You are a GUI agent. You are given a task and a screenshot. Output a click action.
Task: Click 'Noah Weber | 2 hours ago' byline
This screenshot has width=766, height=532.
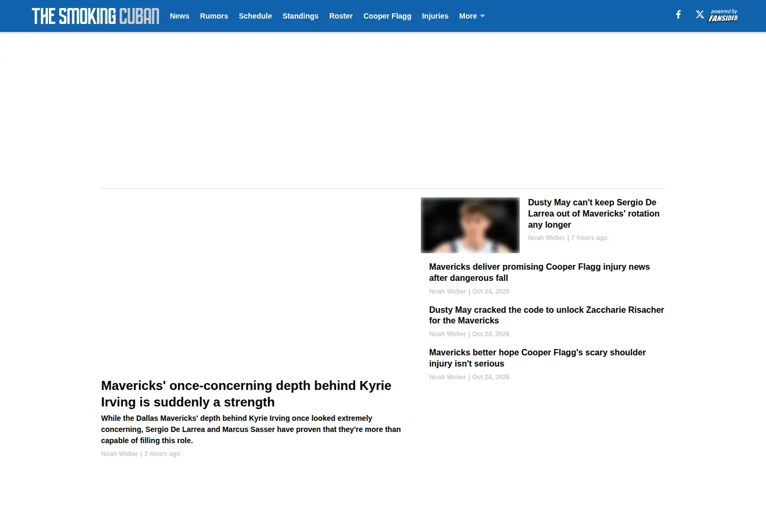141,454
